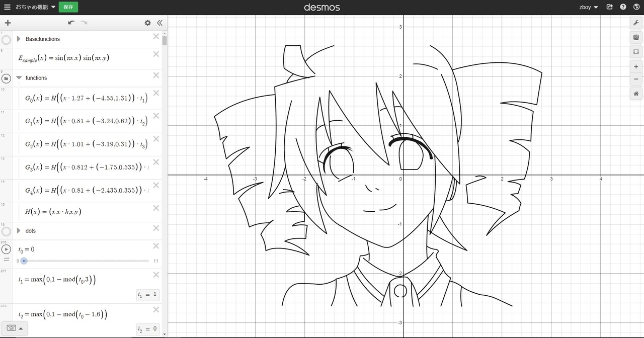
Task: Open the help icon
Action: click(623, 7)
